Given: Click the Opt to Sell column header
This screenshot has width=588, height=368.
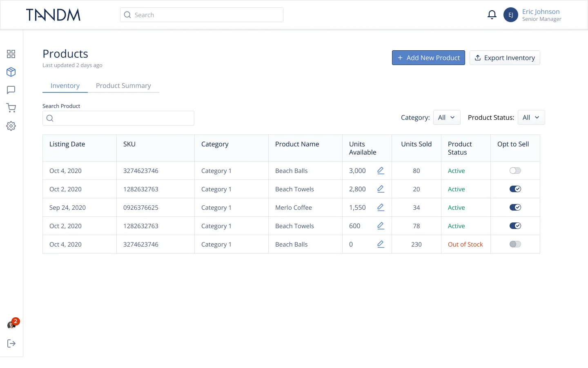Looking at the screenshot, I should 515,148.
